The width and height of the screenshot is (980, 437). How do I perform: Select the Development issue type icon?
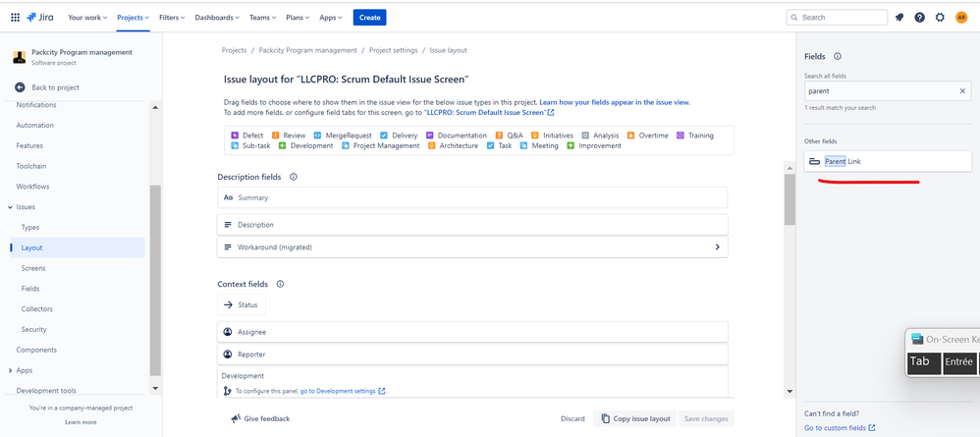pos(283,145)
